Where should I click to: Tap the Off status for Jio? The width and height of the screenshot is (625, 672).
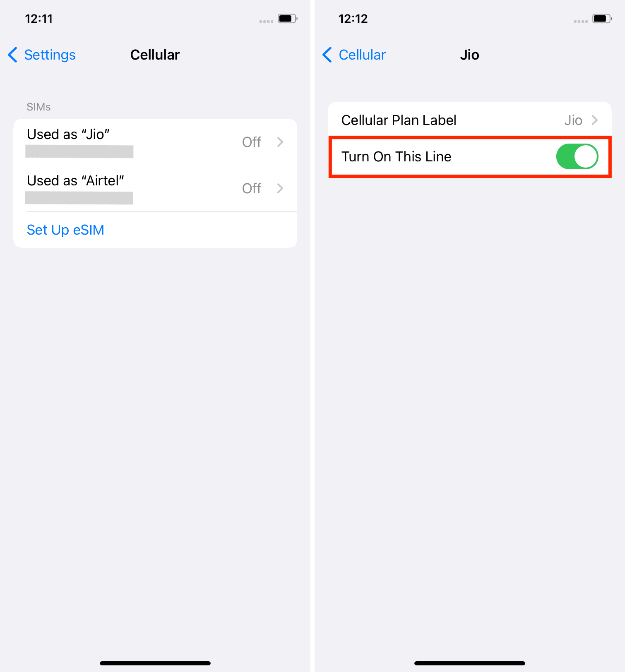[252, 142]
